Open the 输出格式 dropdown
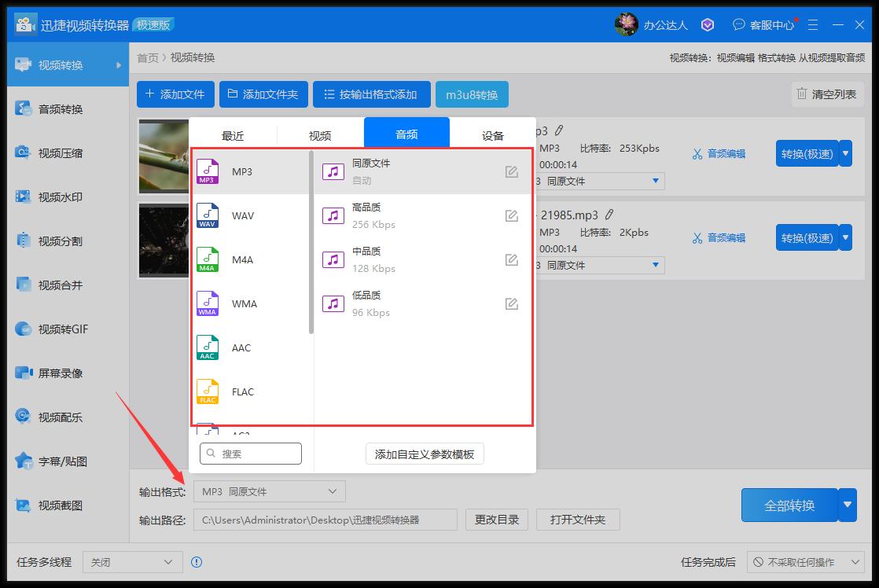 [269, 491]
